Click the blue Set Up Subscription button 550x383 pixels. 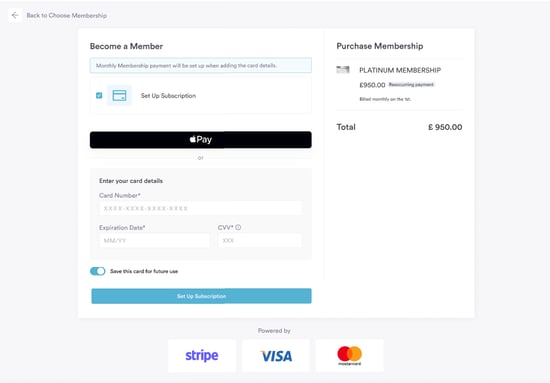201,296
